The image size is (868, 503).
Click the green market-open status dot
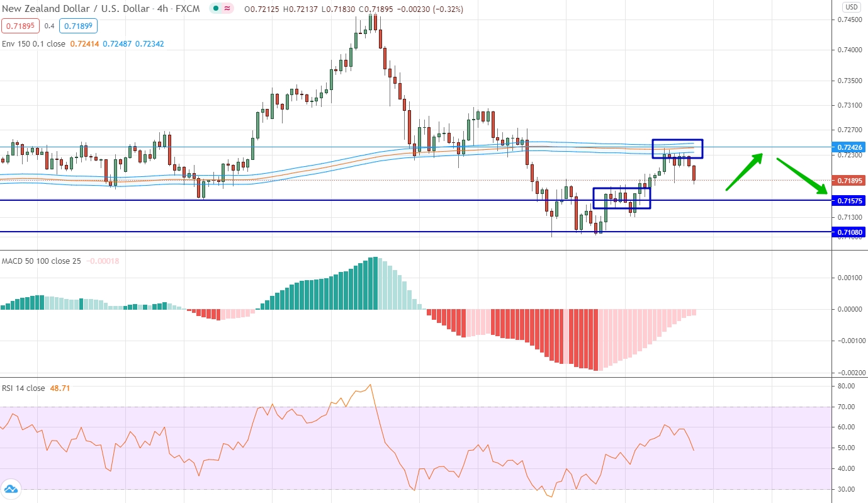click(x=217, y=9)
